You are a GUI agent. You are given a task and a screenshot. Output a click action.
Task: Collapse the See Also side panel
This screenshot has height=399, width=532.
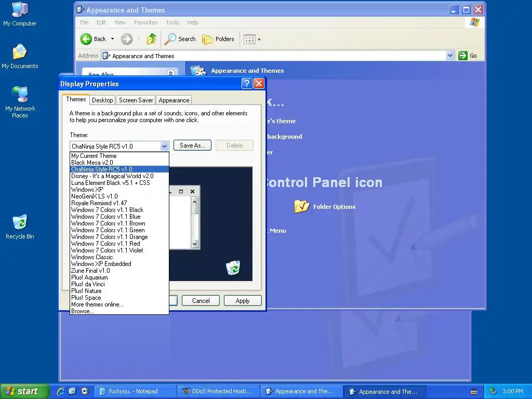coord(170,73)
